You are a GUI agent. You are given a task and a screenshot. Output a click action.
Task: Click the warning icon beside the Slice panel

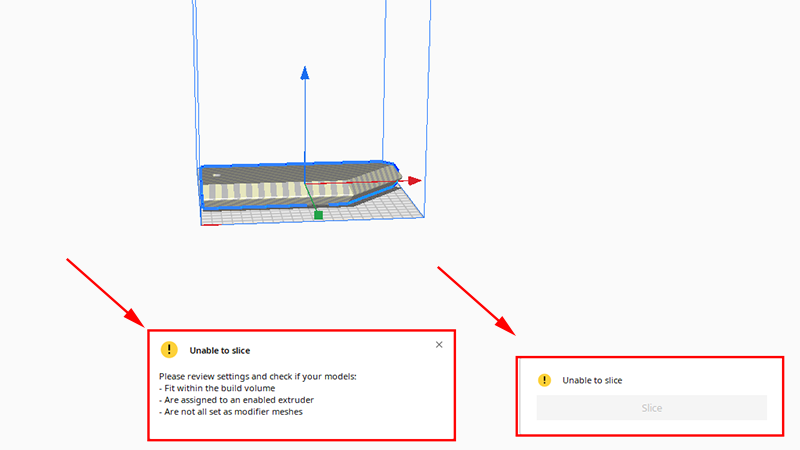[544, 380]
